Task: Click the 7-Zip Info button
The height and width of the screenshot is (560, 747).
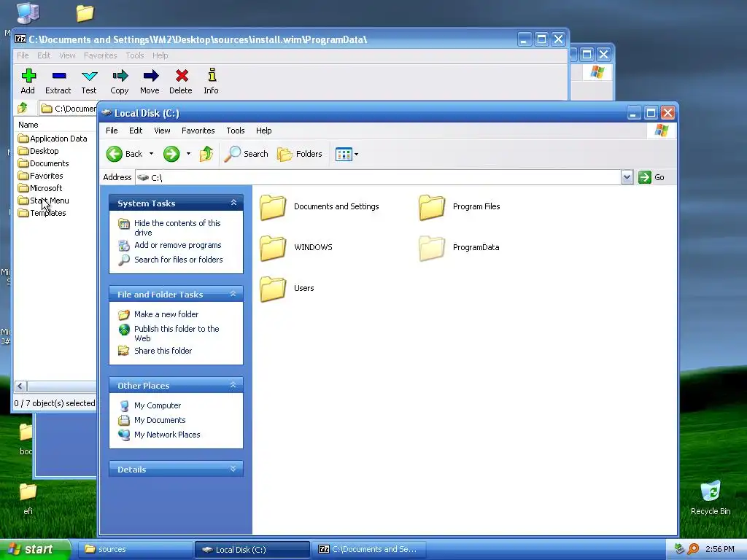Action: pyautogui.click(x=212, y=82)
